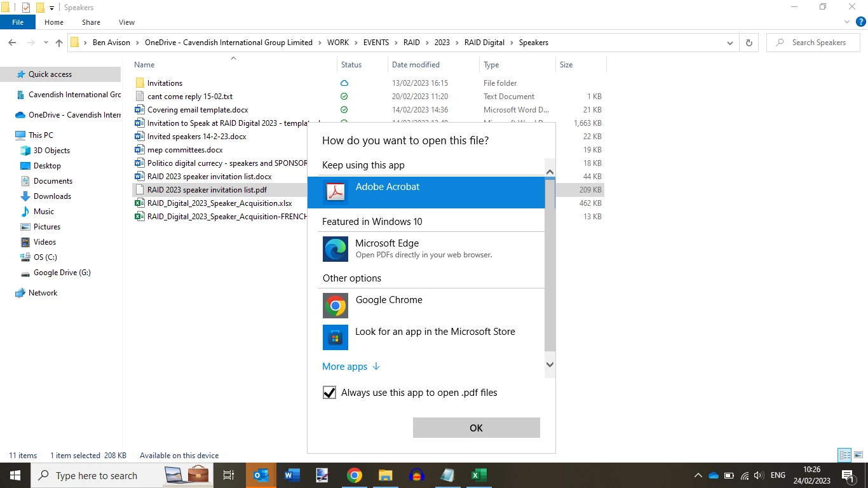Click the 2023 breadcrumb segment
This screenshot has width=868, height=488.
pyautogui.click(x=442, y=43)
